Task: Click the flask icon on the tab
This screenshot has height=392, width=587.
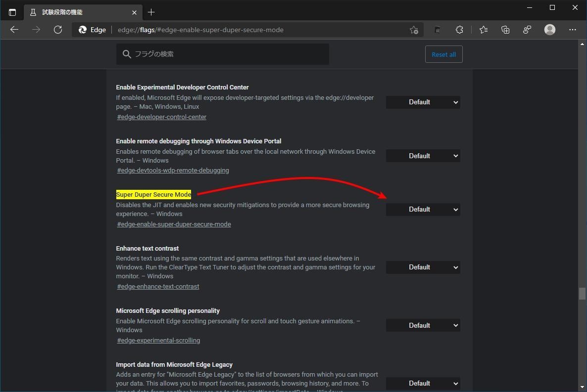Action: (x=33, y=12)
